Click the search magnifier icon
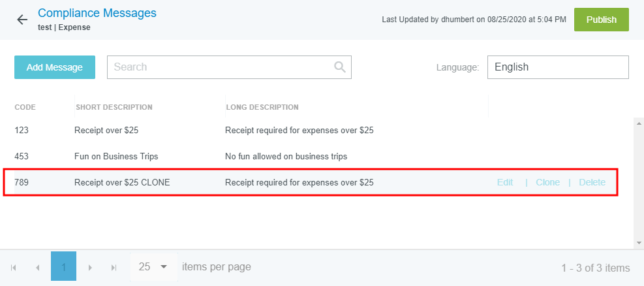The width and height of the screenshot is (644, 286). click(x=340, y=67)
